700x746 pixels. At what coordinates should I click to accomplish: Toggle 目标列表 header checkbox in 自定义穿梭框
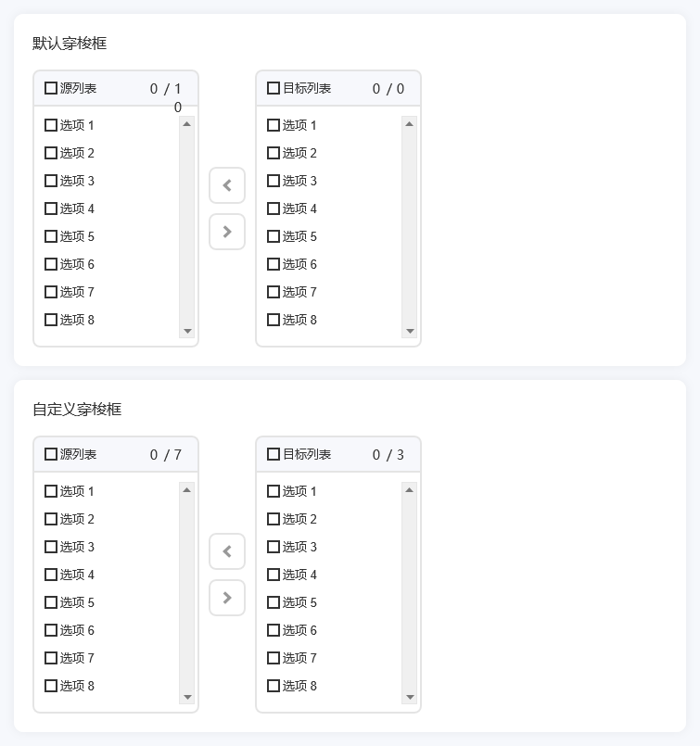coord(274,454)
